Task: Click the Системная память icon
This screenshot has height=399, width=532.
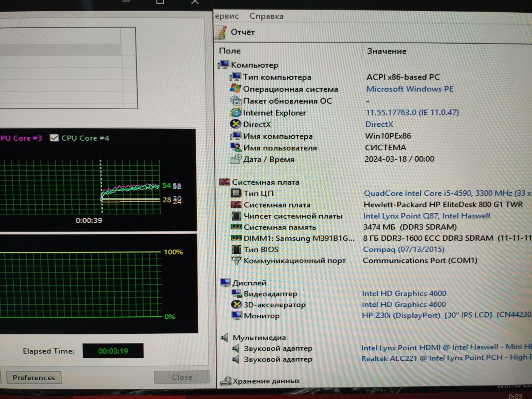Action: tap(236, 227)
